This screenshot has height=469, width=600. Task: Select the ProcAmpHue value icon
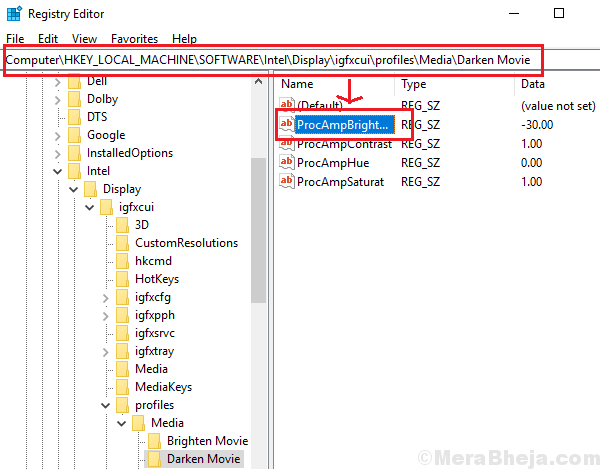point(287,162)
